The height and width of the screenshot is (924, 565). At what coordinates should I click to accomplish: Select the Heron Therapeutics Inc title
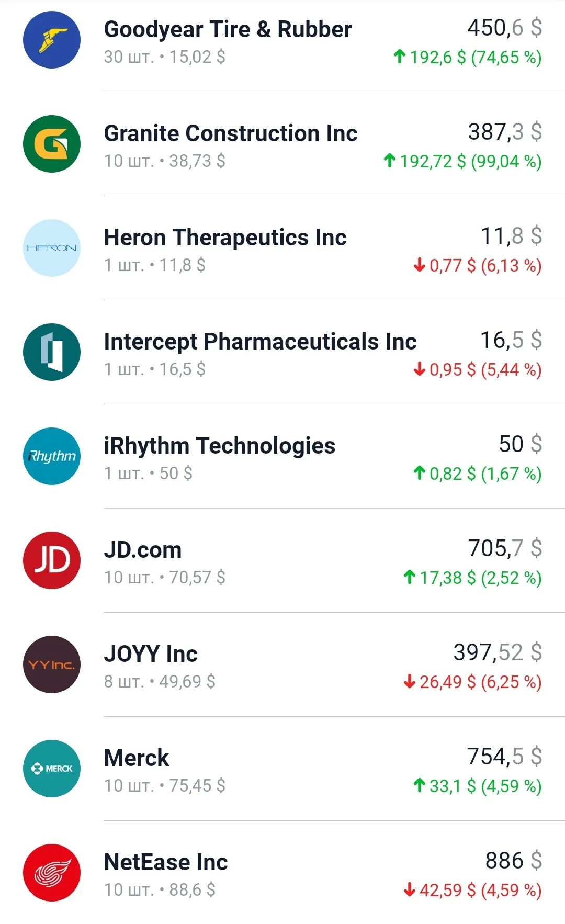point(225,238)
